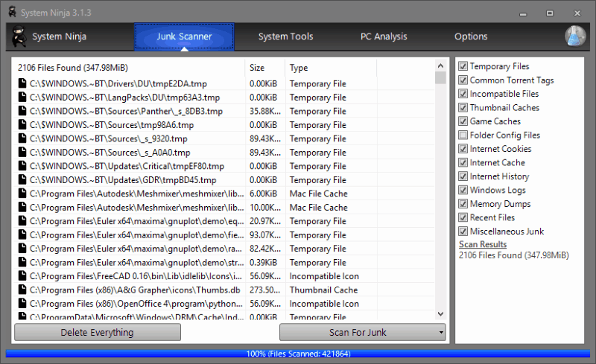Viewport: 596px width, 364px height.
Task: Click file icon of the 10.00K Meshmixer row
Action: (x=22, y=207)
